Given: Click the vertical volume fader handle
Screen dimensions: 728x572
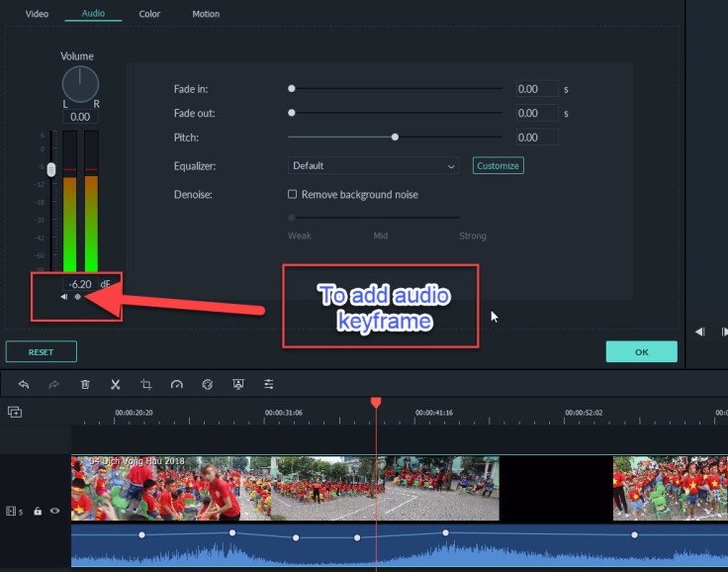Looking at the screenshot, I should [x=51, y=169].
